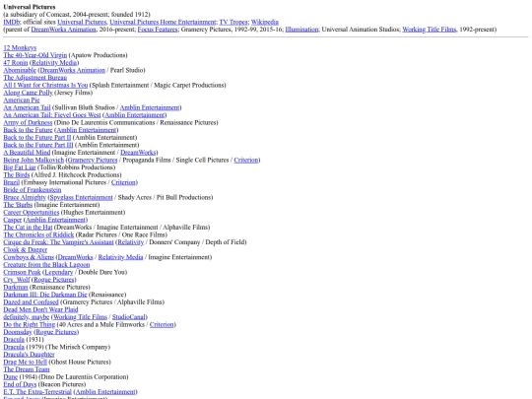Open the American Pie link
This screenshot has height=399, width=532.
pyautogui.click(x=22, y=100)
